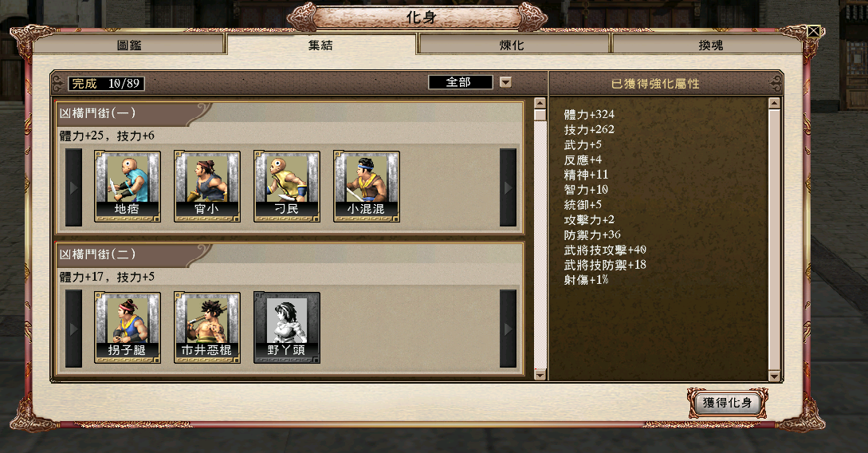The width and height of the screenshot is (868, 453).
Task: Select the 拐子腿 character card
Action: coord(128,328)
